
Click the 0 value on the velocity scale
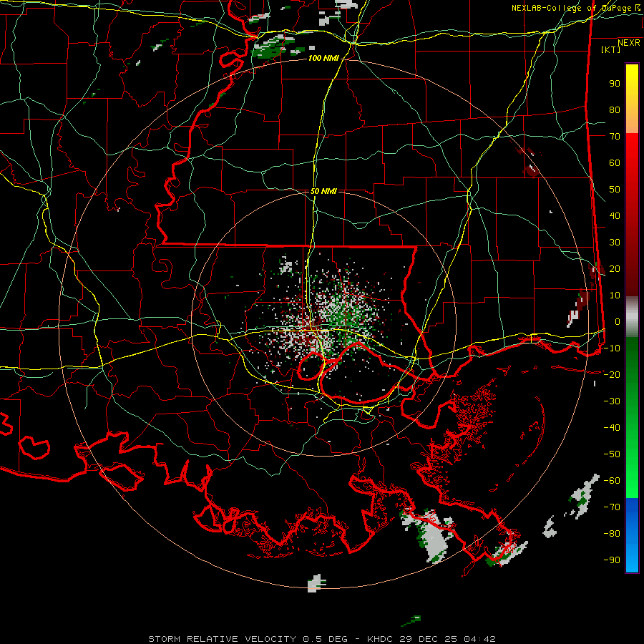[618, 321]
